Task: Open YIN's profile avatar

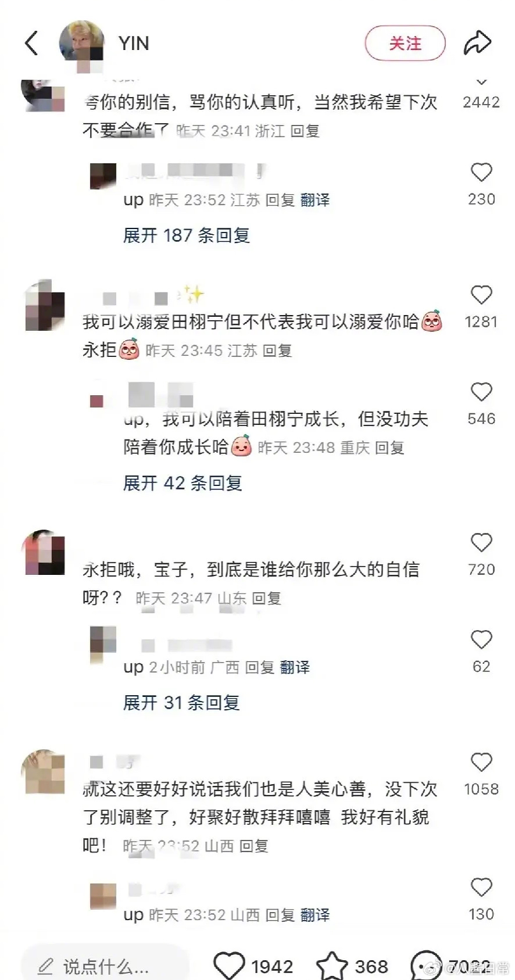Action: click(x=82, y=42)
